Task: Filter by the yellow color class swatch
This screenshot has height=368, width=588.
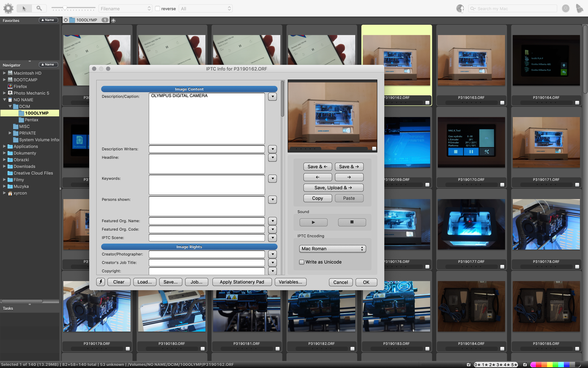Action: tap(550, 365)
